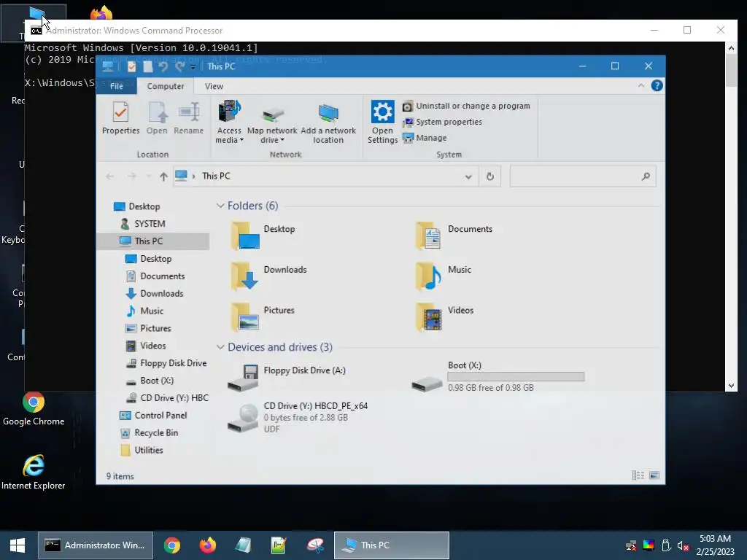Click Manage in System group

[x=425, y=138]
